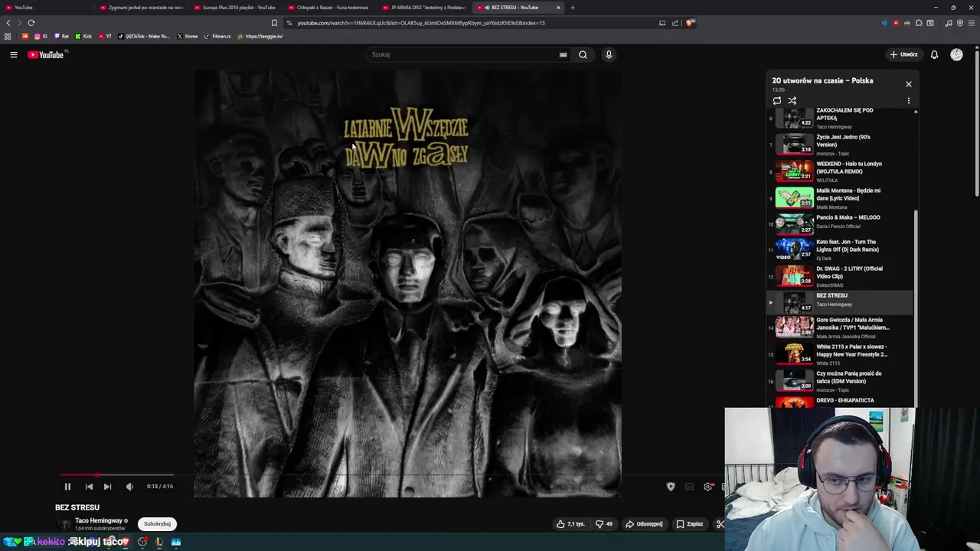Open a new browser tab
This screenshot has width=980, height=551.
[572, 8]
